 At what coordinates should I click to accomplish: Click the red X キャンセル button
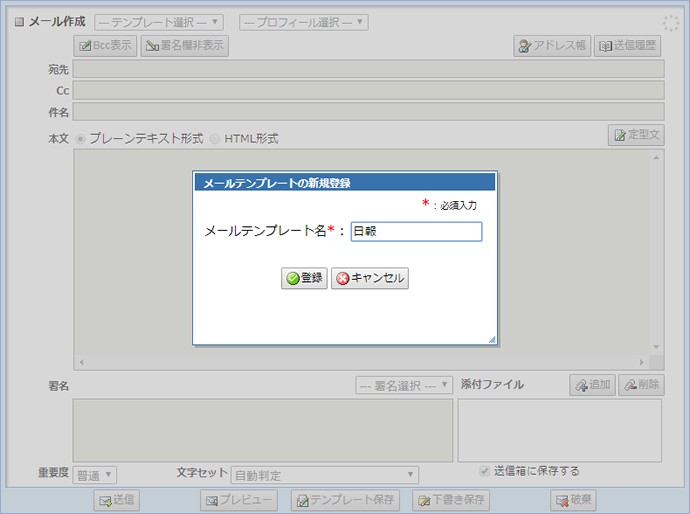[370, 278]
